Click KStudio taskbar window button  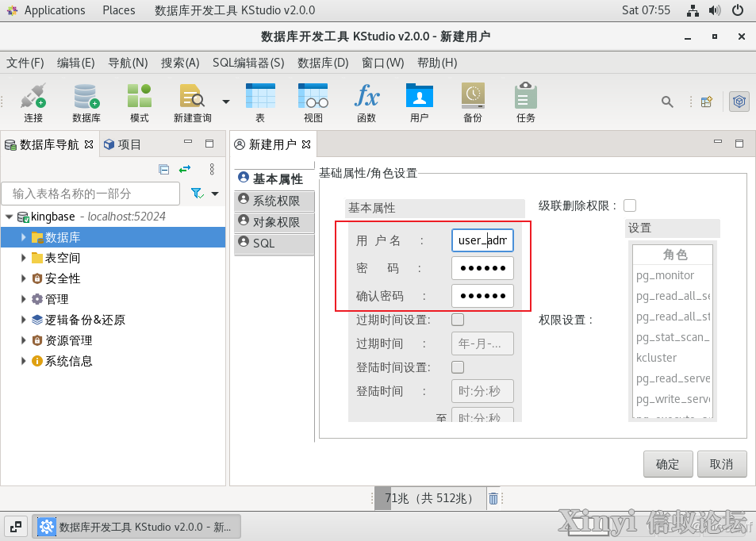click(x=136, y=527)
